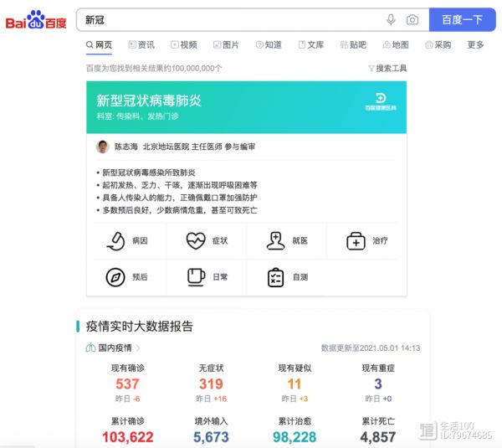
Task: Click the 百度一下 search button
Action: [462, 20]
